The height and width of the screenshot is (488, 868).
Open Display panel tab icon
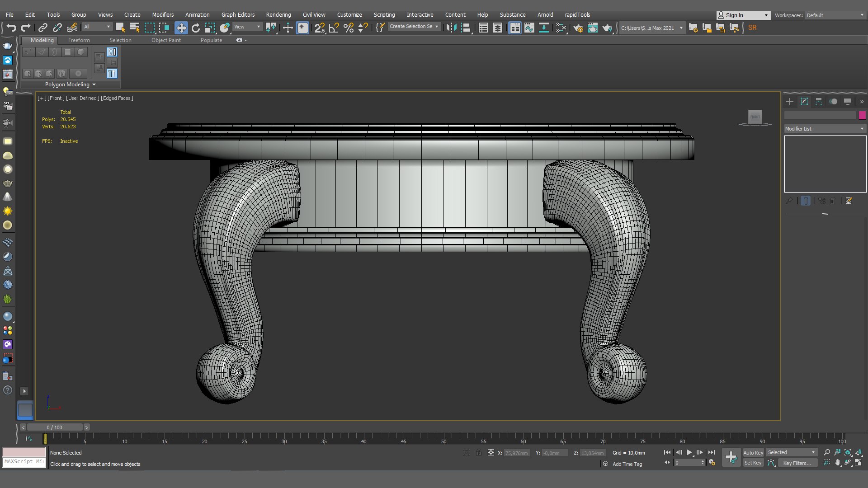coord(848,102)
